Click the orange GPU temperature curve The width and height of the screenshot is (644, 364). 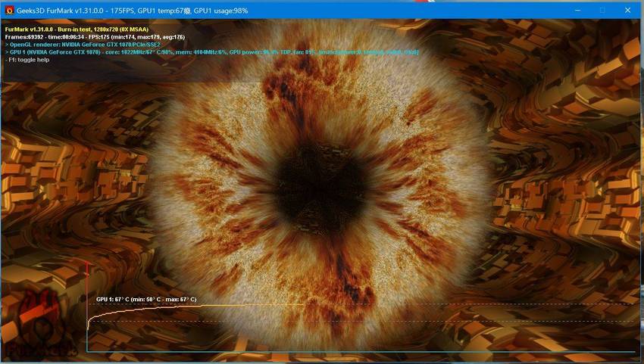pos(195,307)
